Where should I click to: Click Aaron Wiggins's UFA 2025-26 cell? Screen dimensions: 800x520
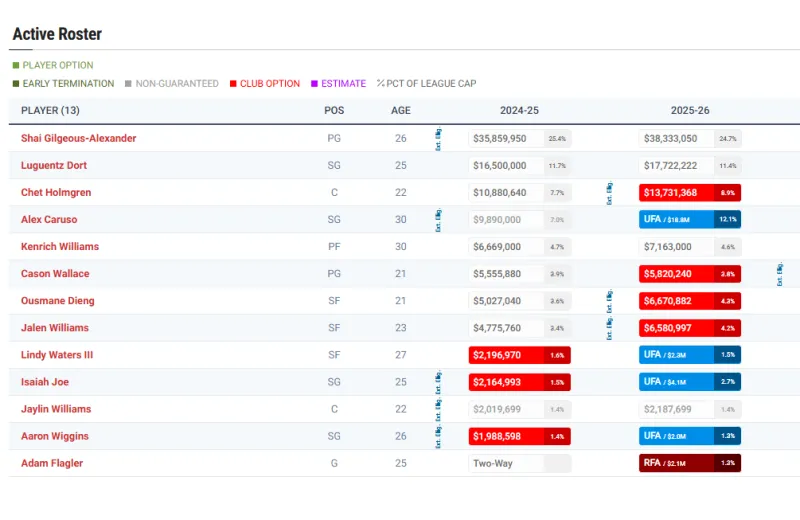coord(690,436)
